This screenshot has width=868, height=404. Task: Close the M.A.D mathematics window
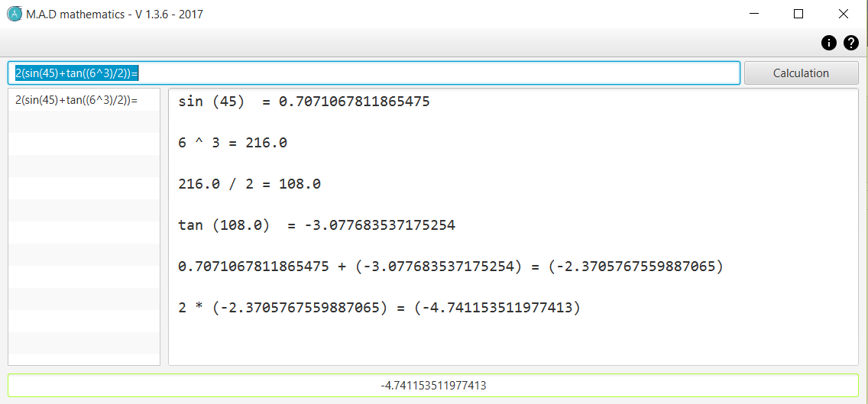click(843, 15)
